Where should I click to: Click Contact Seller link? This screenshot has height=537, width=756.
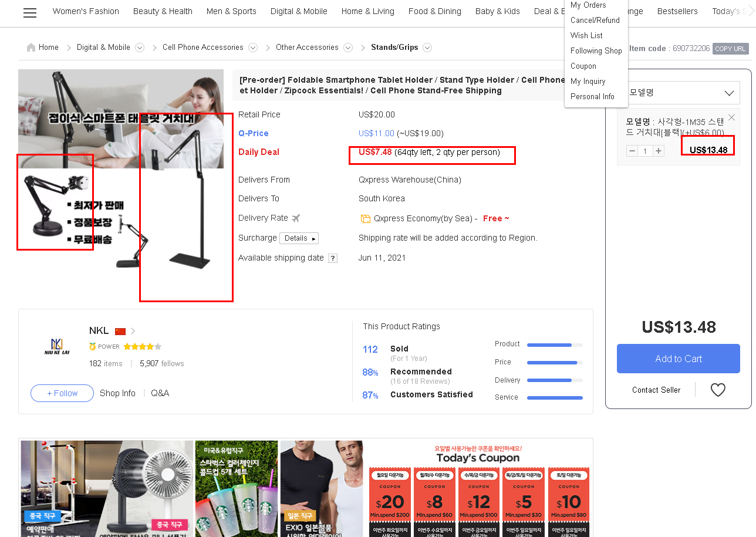click(656, 390)
